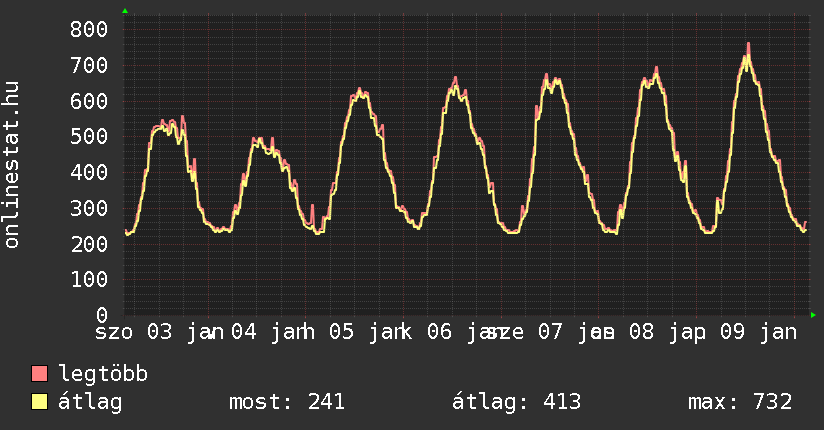Click the "most: 241" current value
824x430 pixels.
tap(287, 402)
